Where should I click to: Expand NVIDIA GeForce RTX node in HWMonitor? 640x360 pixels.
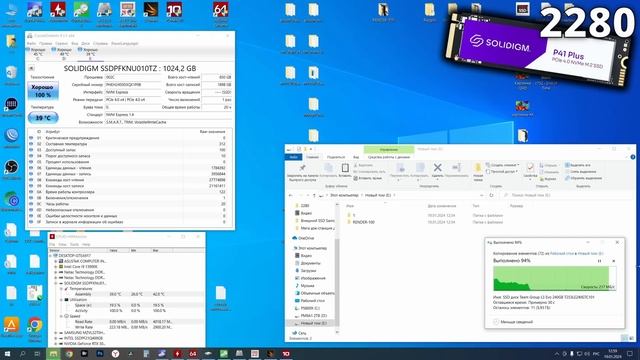tap(56, 344)
